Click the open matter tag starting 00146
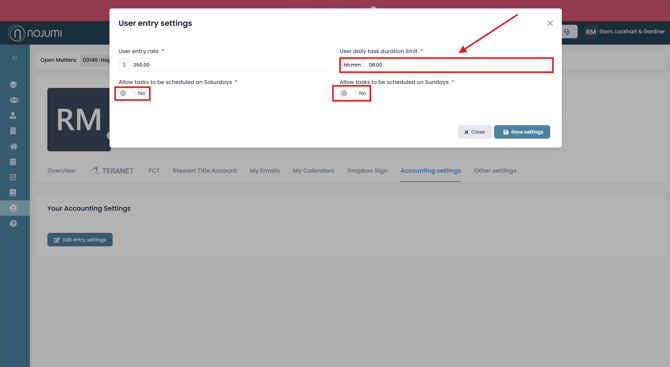 (96, 60)
